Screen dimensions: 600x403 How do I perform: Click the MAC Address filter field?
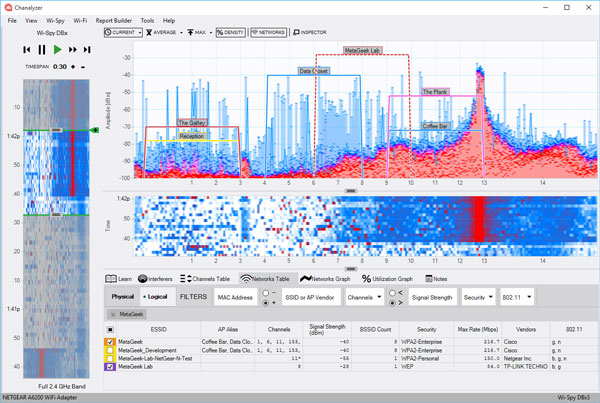point(235,297)
